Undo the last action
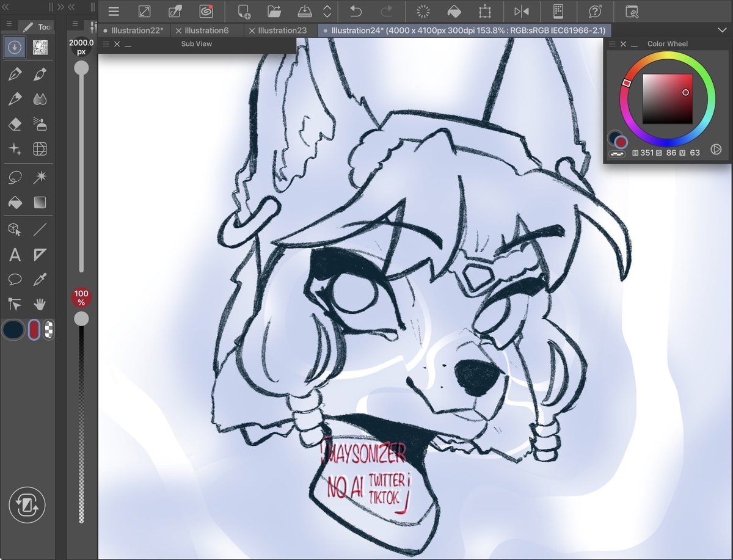 [356, 11]
